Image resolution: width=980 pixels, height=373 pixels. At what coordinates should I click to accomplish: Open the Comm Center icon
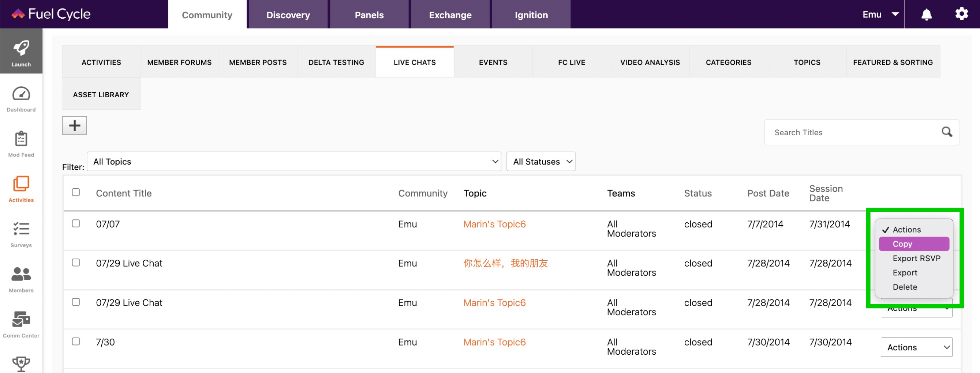(x=21, y=319)
